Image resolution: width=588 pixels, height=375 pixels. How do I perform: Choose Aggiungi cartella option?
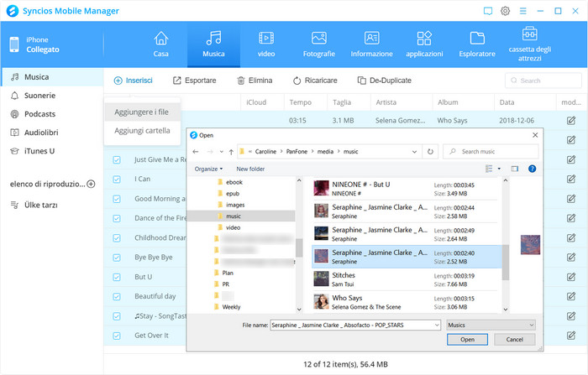point(142,131)
